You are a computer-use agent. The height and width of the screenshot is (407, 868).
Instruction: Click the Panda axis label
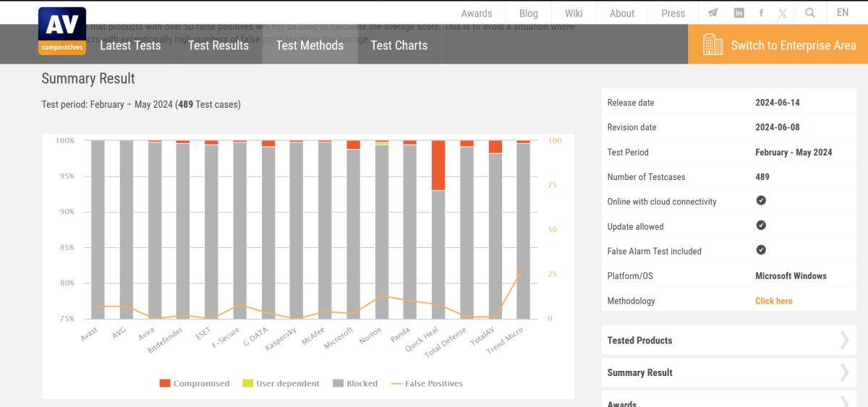[x=400, y=335]
